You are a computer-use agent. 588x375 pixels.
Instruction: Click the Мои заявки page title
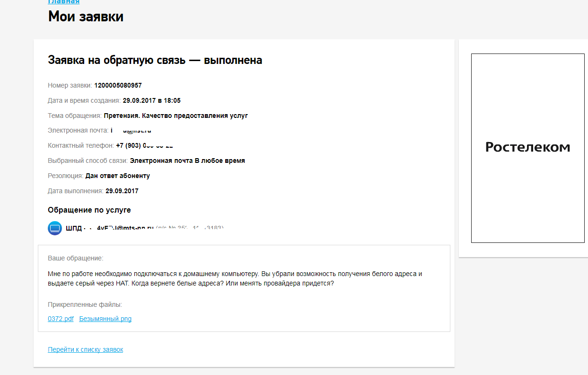coord(85,16)
